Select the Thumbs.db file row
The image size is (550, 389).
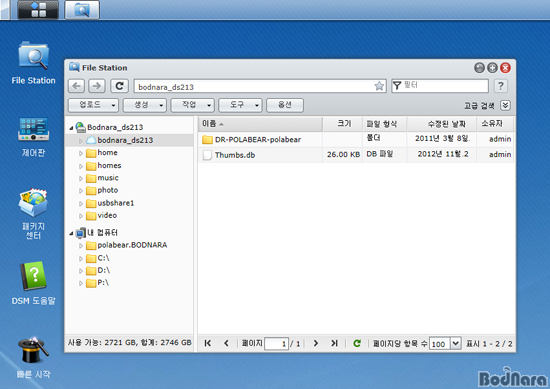click(356, 155)
